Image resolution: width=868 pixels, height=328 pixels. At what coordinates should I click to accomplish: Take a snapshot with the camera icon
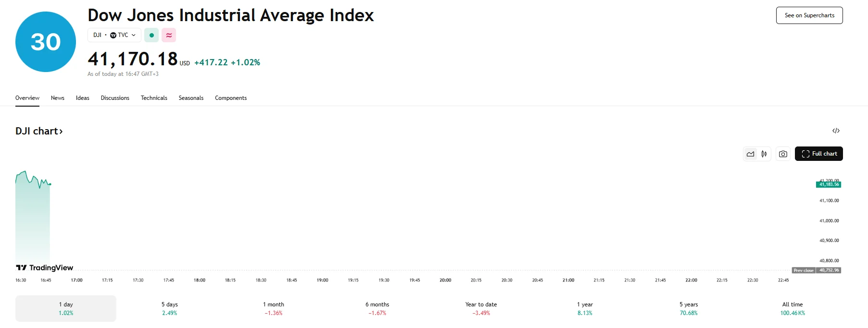[782, 154]
